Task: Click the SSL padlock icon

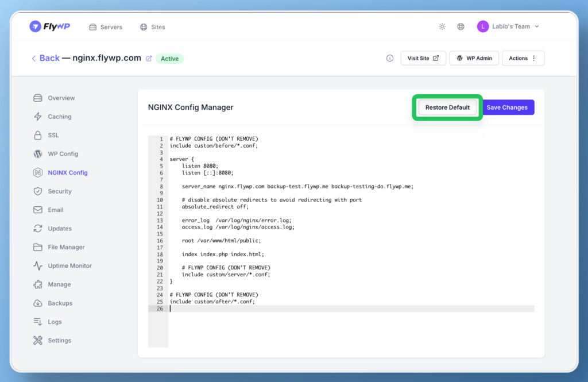Action: click(37, 135)
